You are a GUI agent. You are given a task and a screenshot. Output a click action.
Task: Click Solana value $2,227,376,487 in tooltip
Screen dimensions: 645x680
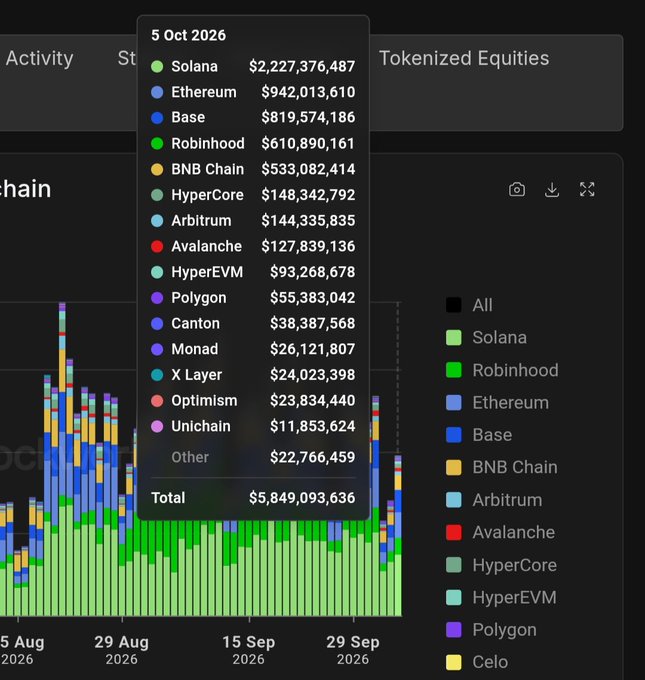tap(302, 66)
